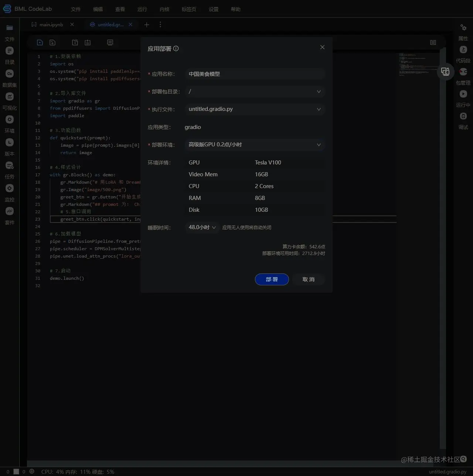The width and height of the screenshot is (473, 476).
Task: Click the BML CodeLab logo
Action: tap(27, 9)
